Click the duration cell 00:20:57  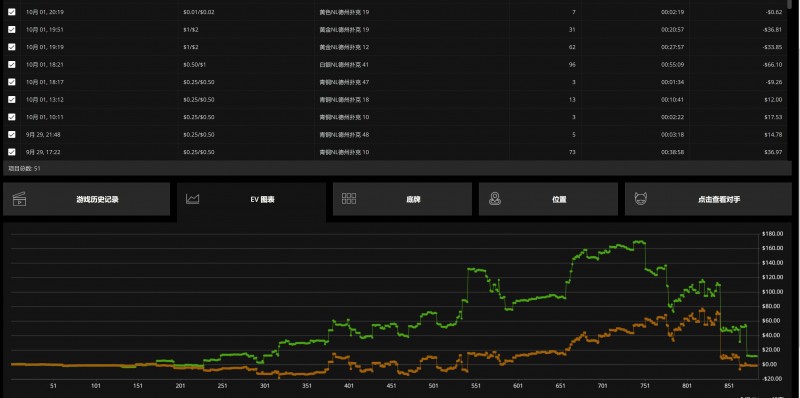click(x=672, y=30)
